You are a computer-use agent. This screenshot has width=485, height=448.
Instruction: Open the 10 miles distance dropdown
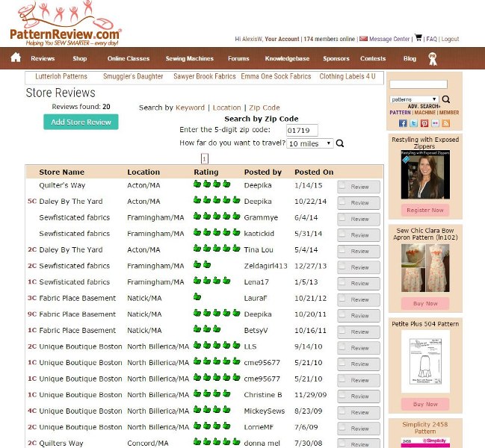(310, 143)
